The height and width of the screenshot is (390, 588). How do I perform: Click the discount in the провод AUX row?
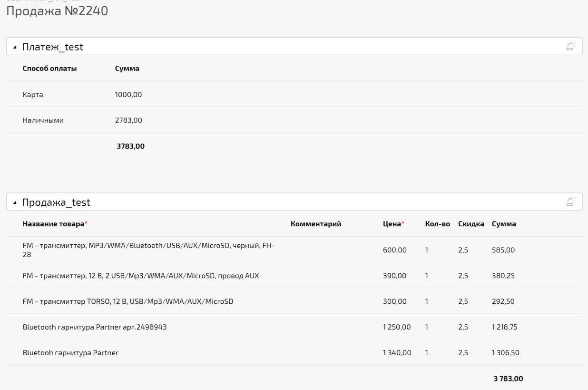pos(463,276)
